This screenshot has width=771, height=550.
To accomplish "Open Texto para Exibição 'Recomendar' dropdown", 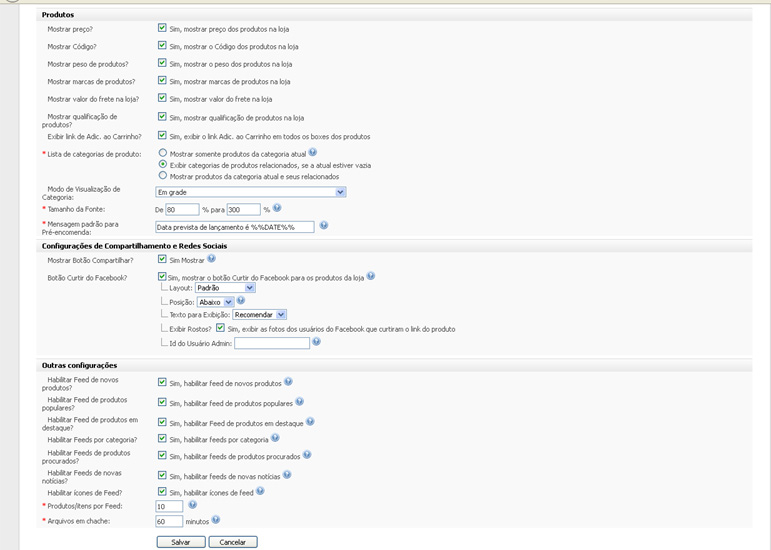I will tap(260, 315).
